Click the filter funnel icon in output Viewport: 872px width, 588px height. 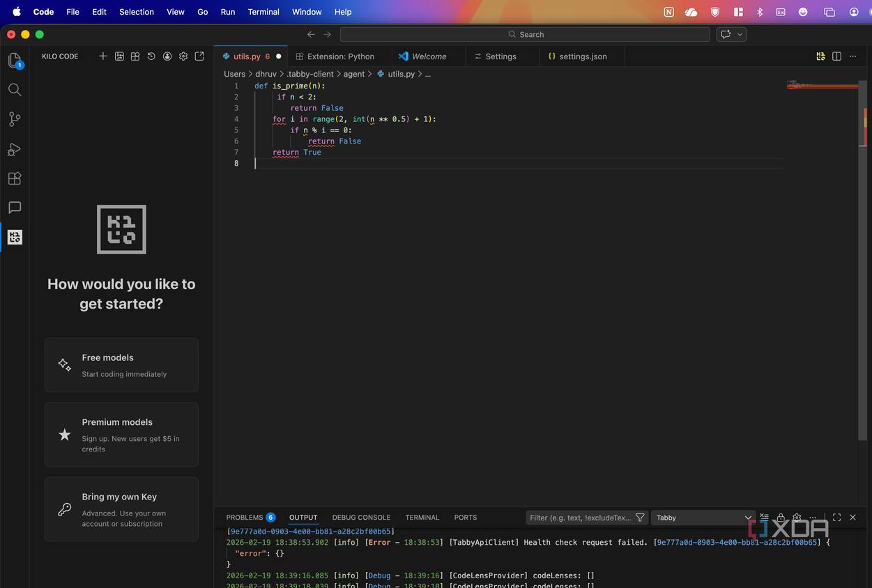click(x=640, y=518)
